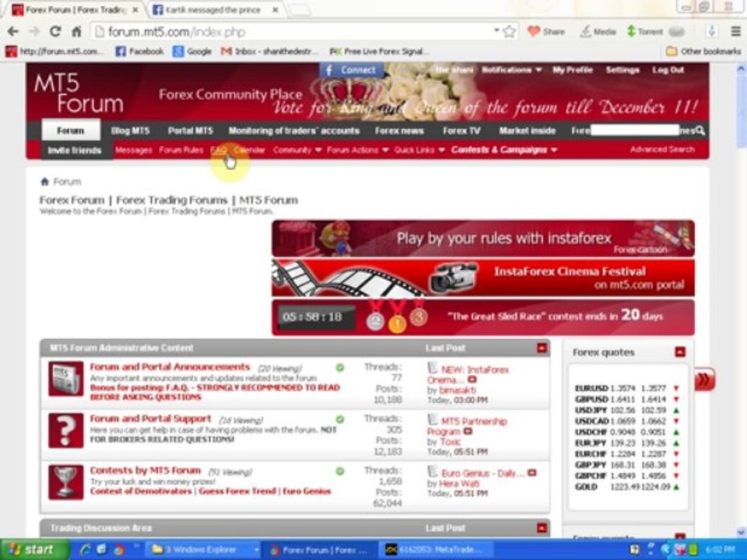Open Other bookmarks folder
747x560 pixels.
coord(703,51)
